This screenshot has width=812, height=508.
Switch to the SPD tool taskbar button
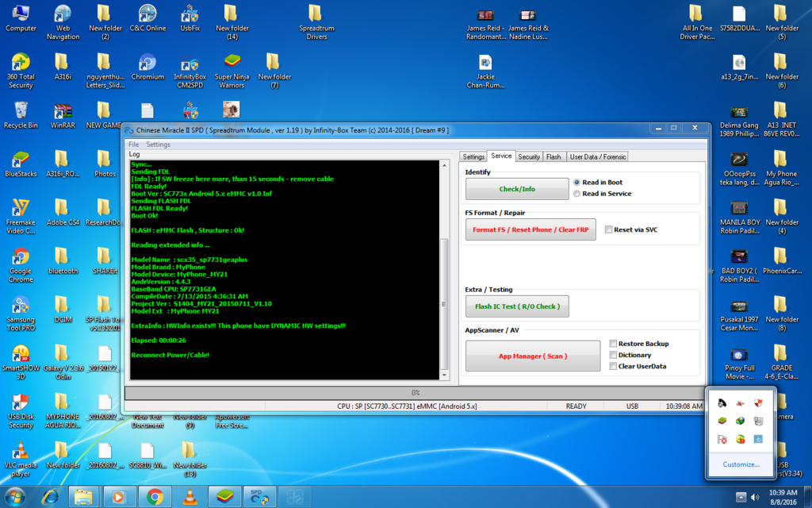(259, 497)
